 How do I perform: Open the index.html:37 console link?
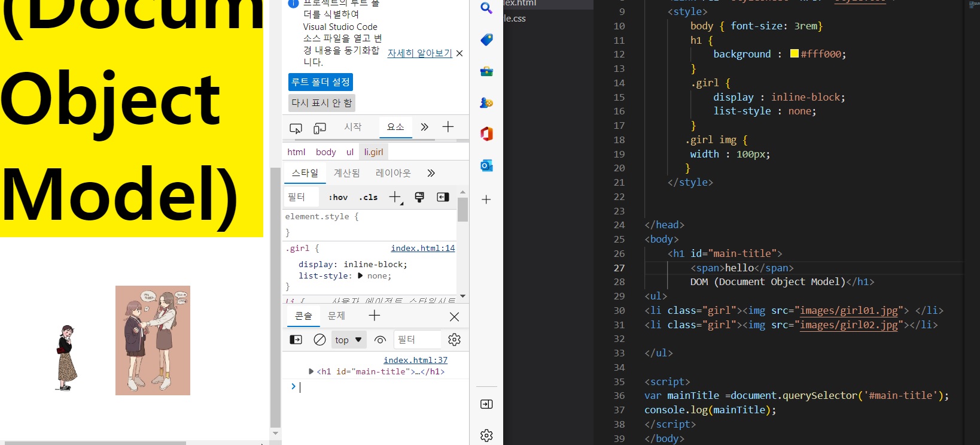coord(415,360)
